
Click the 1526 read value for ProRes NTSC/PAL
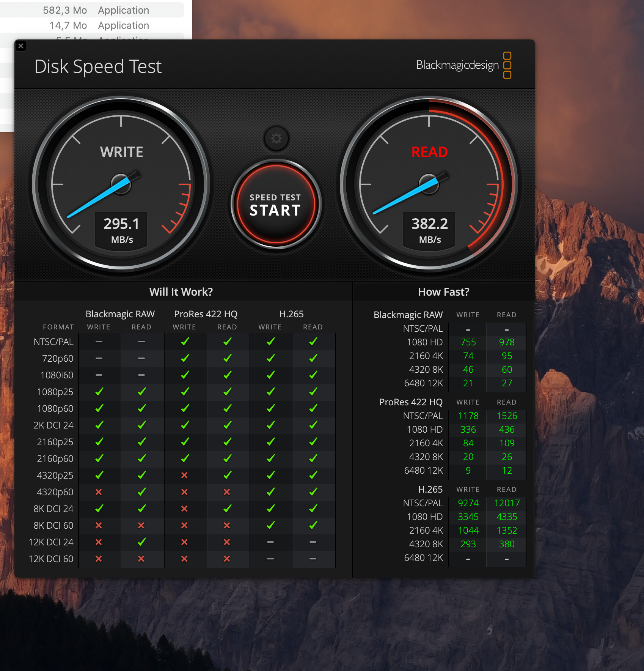[507, 416]
